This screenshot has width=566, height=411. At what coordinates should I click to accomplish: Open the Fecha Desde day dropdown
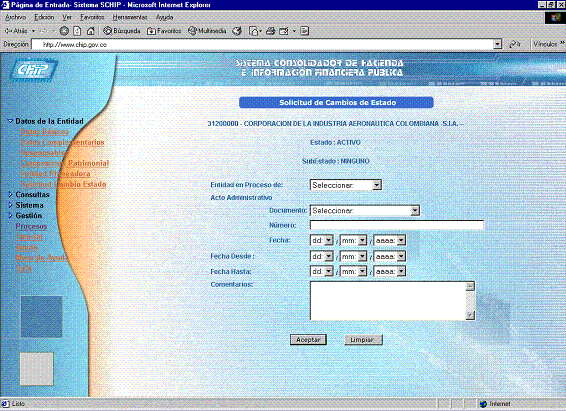click(x=322, y=257)
